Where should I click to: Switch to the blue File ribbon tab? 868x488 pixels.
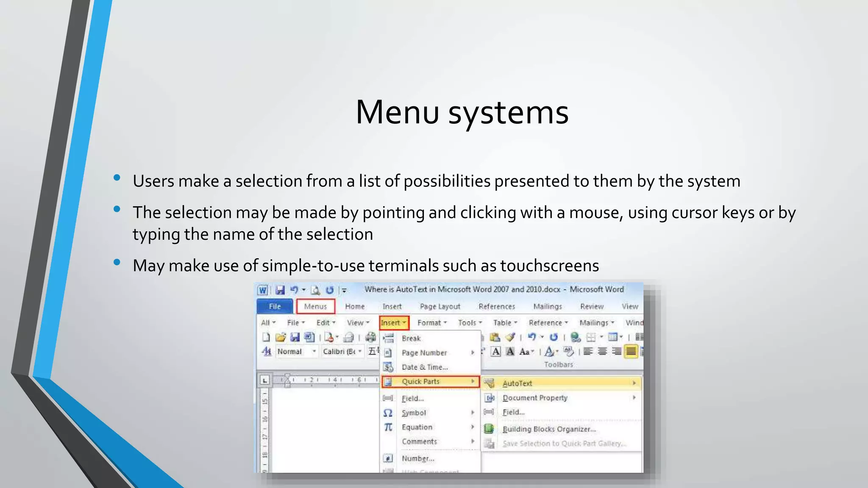275,306
